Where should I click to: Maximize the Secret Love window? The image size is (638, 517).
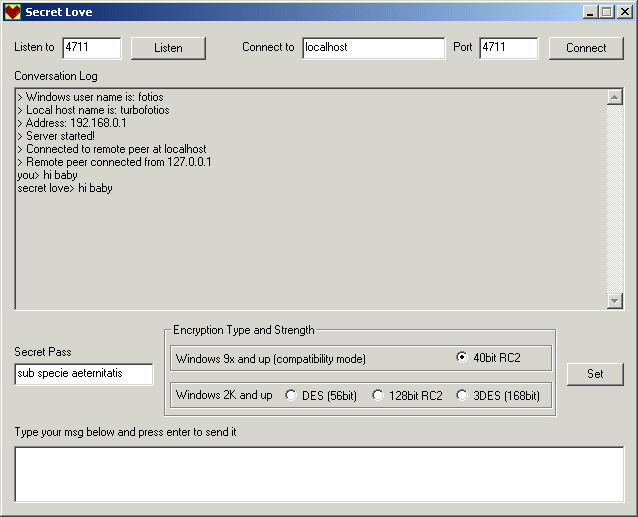[606, 12]
